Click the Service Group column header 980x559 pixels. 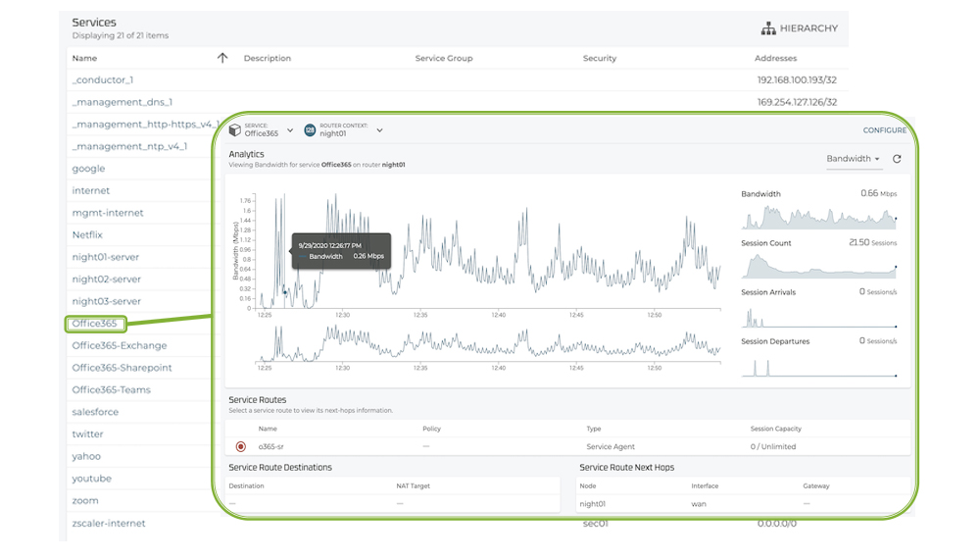[x=444, y=59]
